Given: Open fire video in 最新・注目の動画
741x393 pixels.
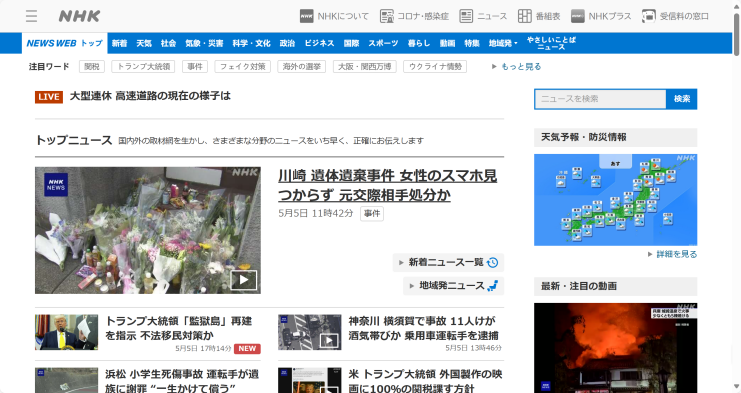Looking at the screenshot, I should point(615,348).
